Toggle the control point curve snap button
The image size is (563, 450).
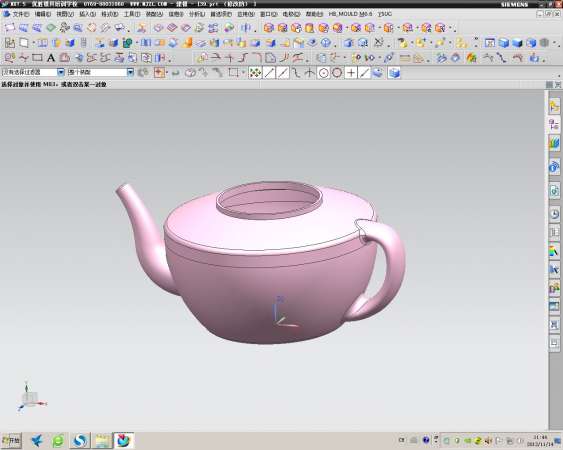296,73
